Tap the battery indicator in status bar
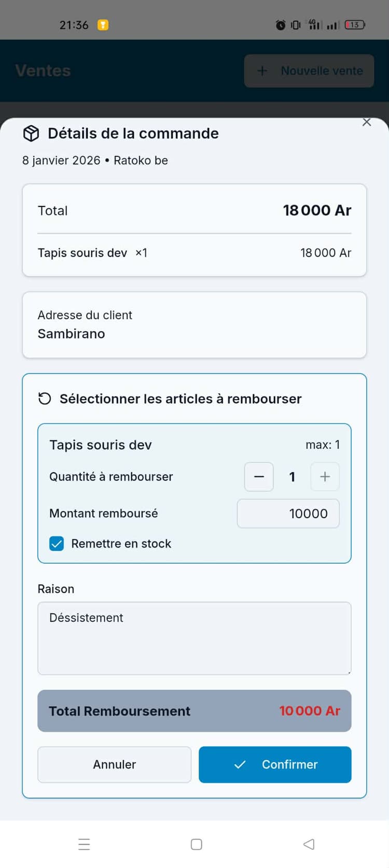 (355, 25)
